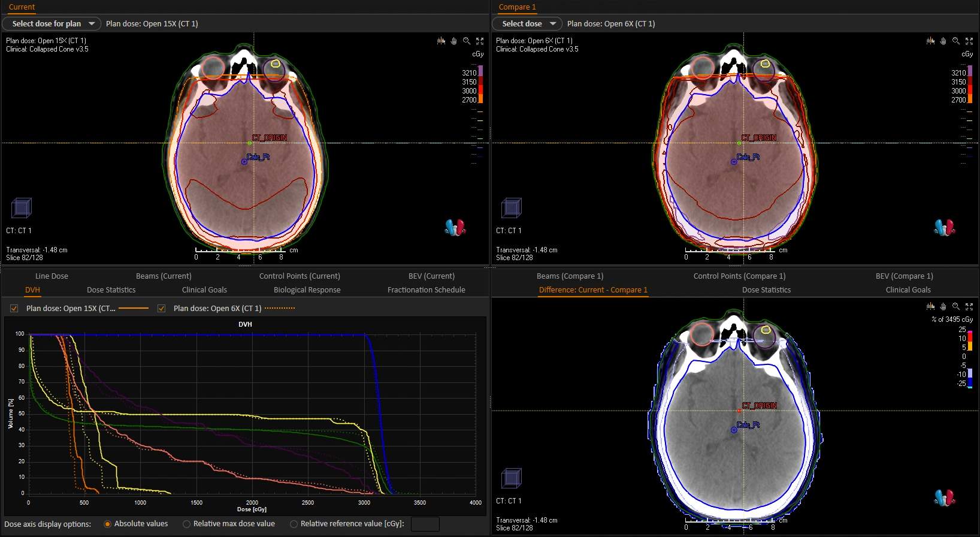Switch to the Dose Statistics tab in Current

coord(111,289)
